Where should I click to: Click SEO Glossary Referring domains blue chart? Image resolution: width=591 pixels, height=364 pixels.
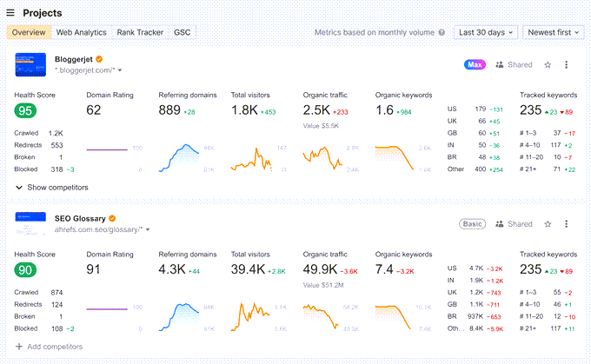pyautogui.click(x=179, y=317)
